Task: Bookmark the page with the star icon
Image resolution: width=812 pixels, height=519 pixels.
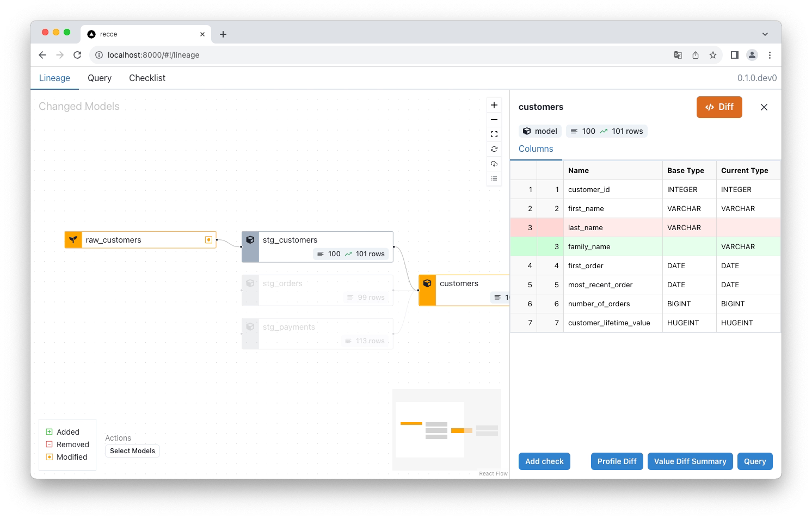Action: point(713,55)
